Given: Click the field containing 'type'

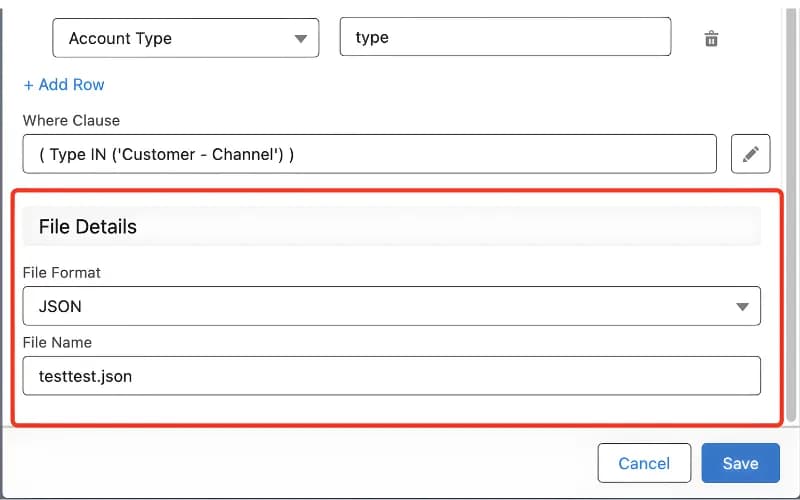Looking at the screenshot, I should coord(505,37).
